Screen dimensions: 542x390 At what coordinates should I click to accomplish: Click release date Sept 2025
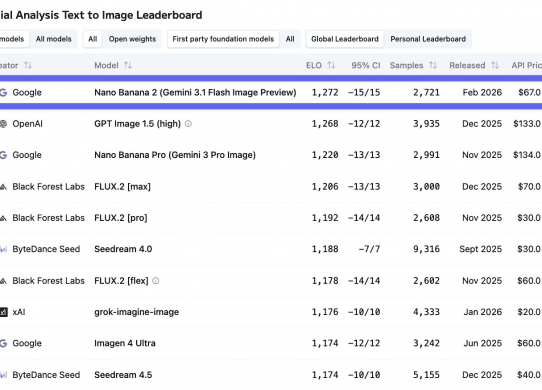coord(480,249)
